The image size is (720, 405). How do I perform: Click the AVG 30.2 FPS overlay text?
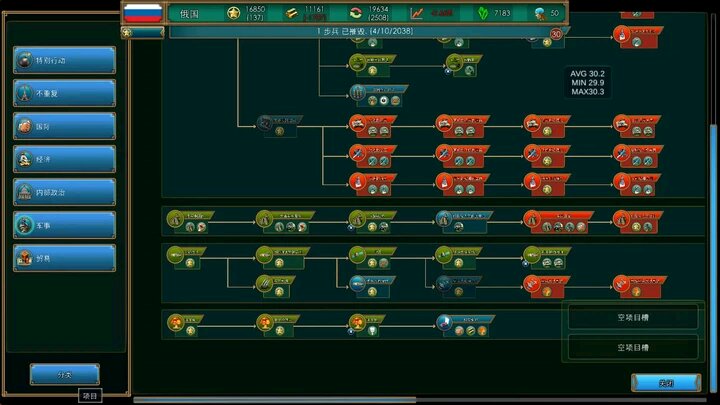tap(587, 73)
